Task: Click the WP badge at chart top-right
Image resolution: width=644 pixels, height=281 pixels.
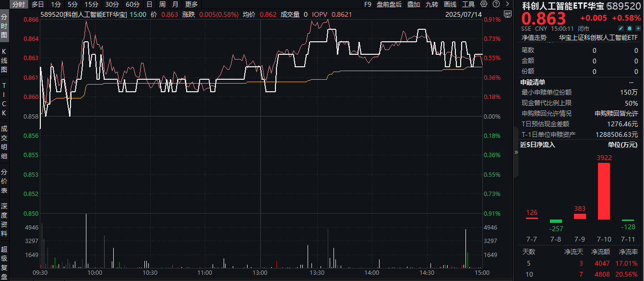Action: [x=508, y=13]
